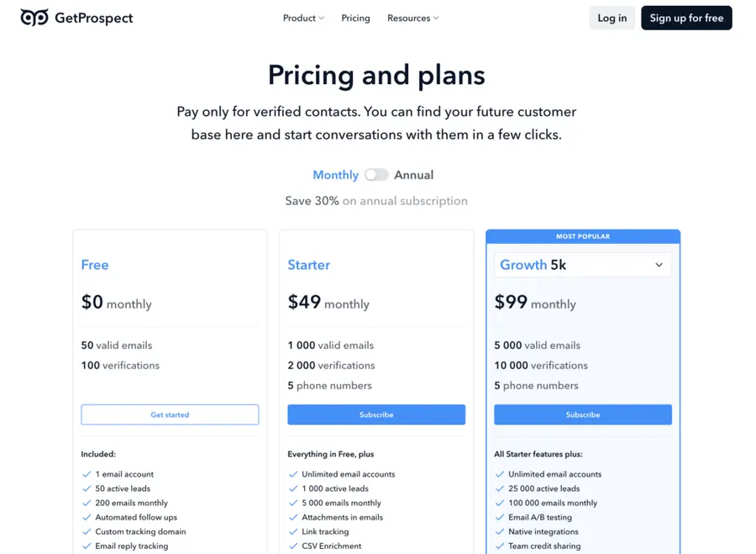Select the Monthly billing label

click(x=335, y=174)
